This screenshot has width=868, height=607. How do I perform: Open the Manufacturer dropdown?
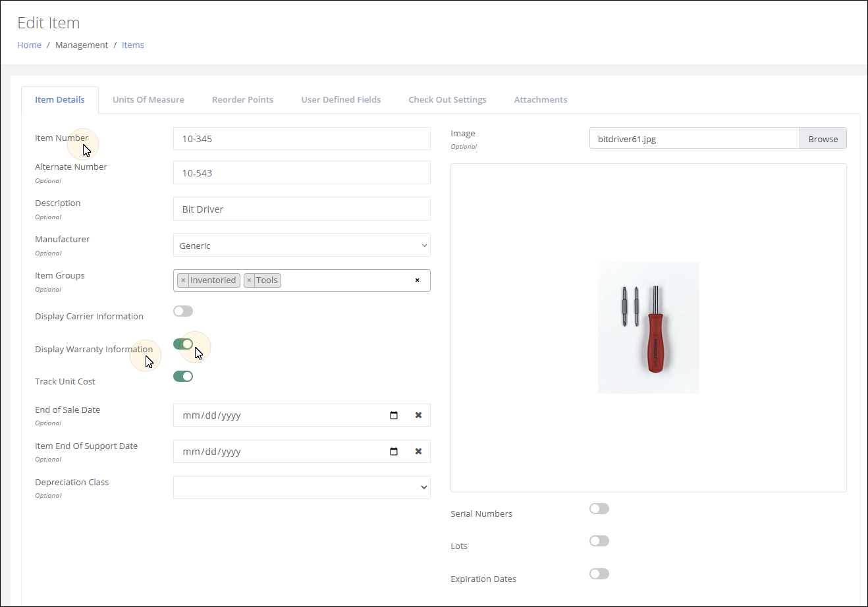pos(302,245)
